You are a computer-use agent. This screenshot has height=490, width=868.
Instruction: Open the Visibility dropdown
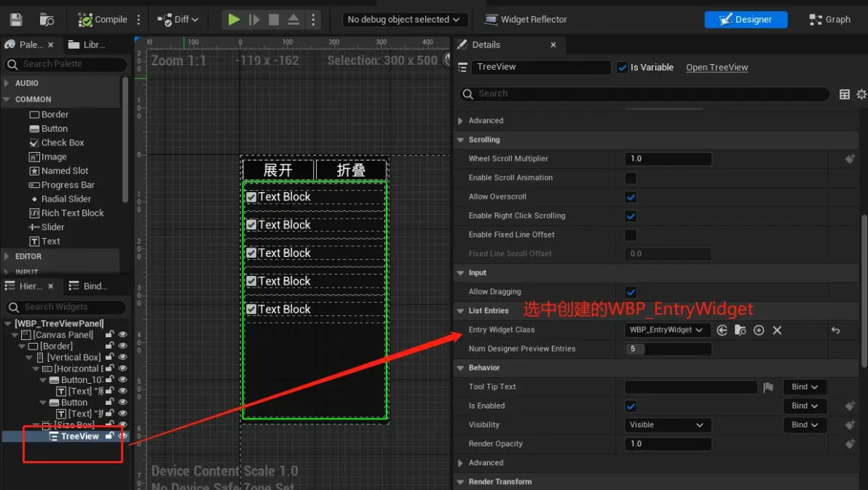668,425
